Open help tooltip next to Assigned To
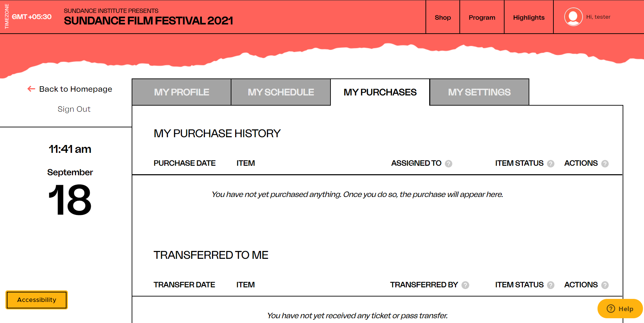Image resolution: width=644 pixels, height=323 pixels. click(x=449, y=164)
